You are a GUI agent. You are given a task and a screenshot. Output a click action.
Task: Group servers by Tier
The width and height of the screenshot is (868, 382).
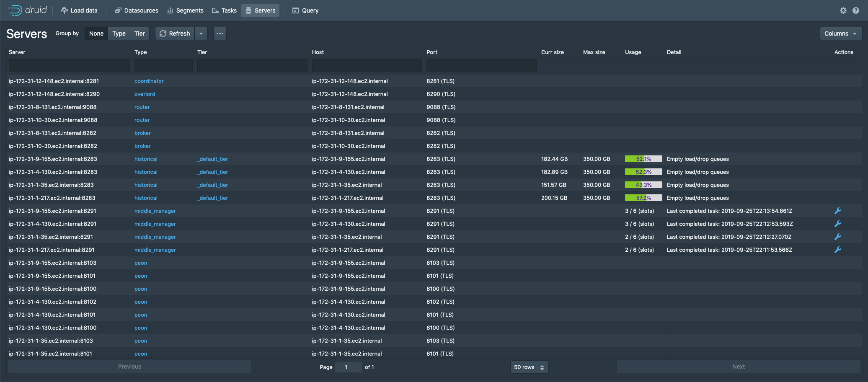click(x=139, y=34)
